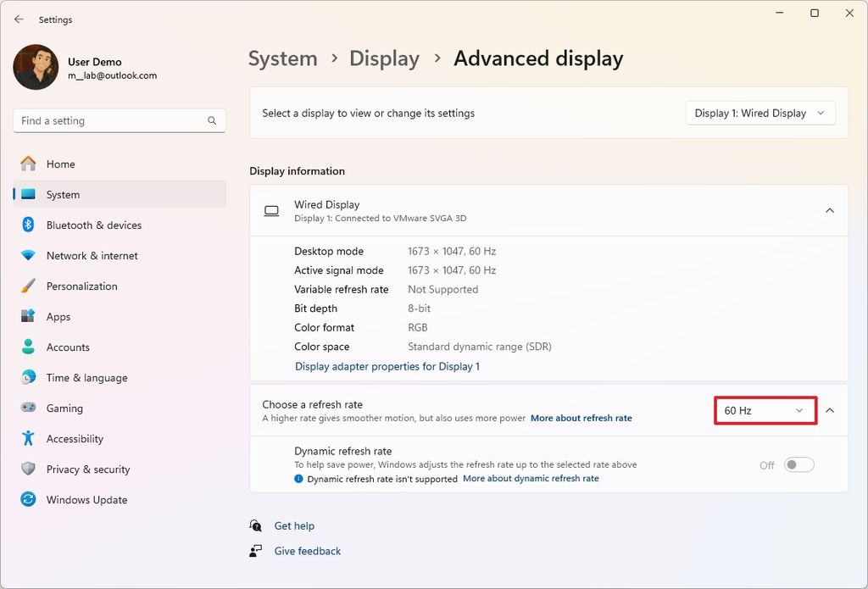Click the Privacy & security shield icon
868x589 pixels.
point(28,469)
